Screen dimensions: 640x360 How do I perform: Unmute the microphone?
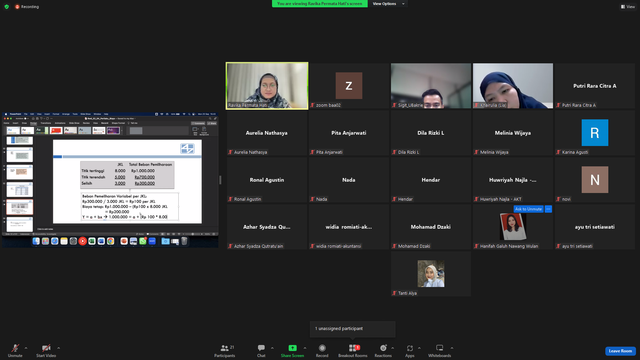click(15, 351)
